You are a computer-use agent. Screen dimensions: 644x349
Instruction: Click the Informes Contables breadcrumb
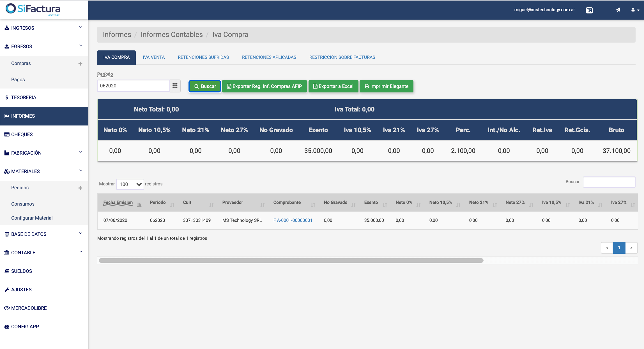point(172,35)
